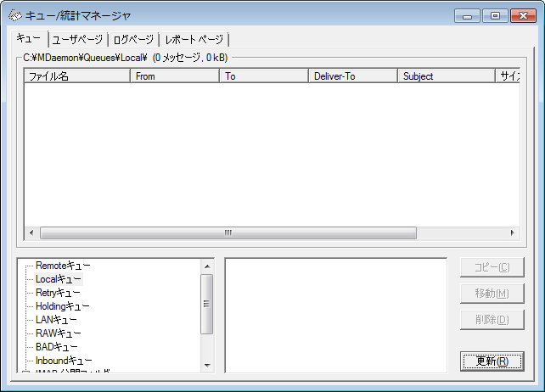Open the RAWキュー entry
Screen dimensions: 545x392
click(x=57, y=333)
